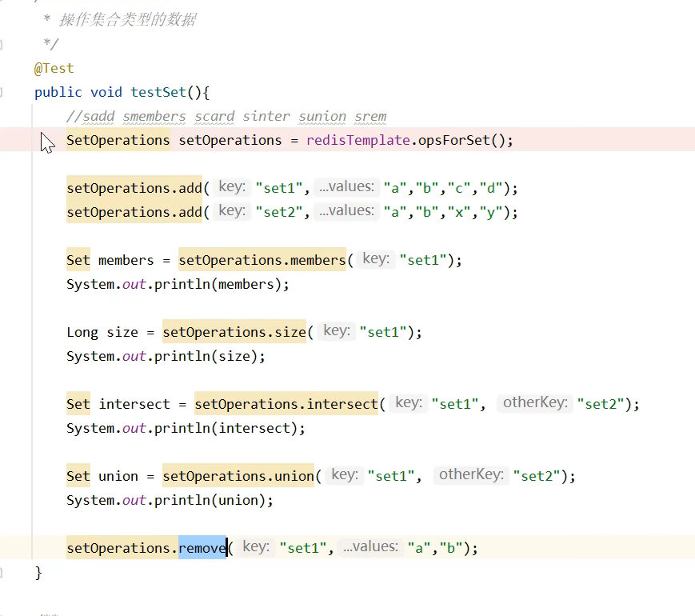
Task: Click the opsForSet method call
Action: 453,141
